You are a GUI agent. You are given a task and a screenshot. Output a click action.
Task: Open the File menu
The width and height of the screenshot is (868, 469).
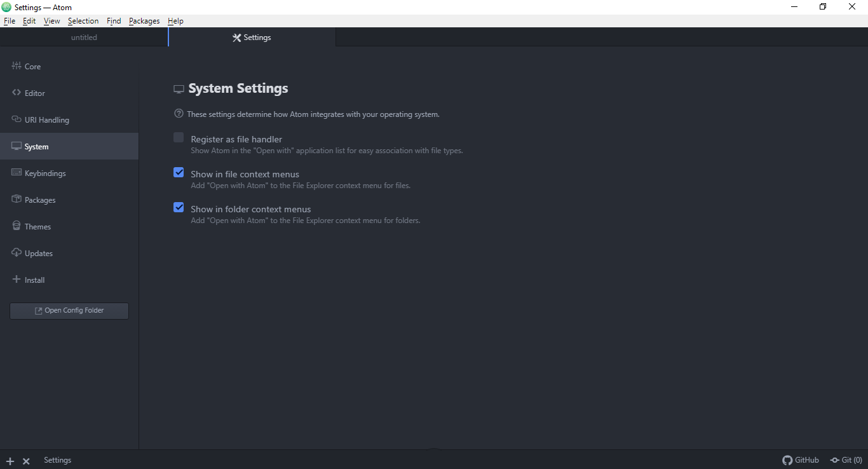click(10, 21)
